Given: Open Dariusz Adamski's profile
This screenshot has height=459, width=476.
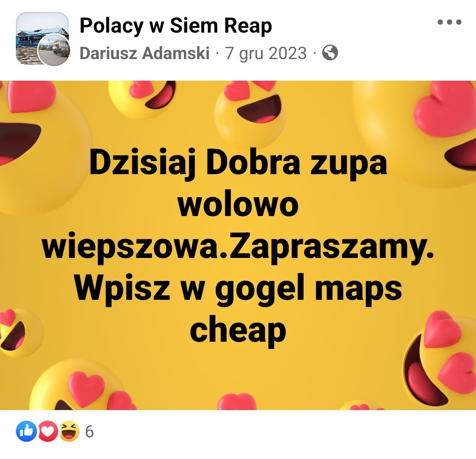Looking at the screenshot, I should (x=145, y=53).
